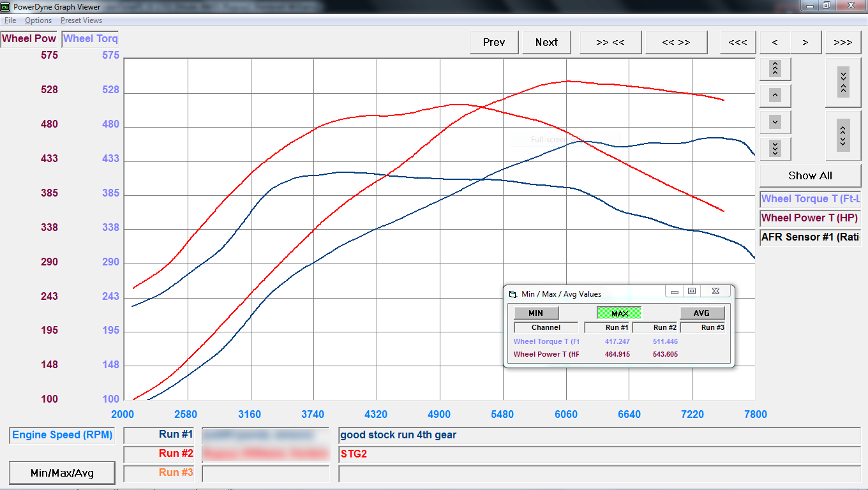Open the Options menu
The image size is (868, 490).
38,20
